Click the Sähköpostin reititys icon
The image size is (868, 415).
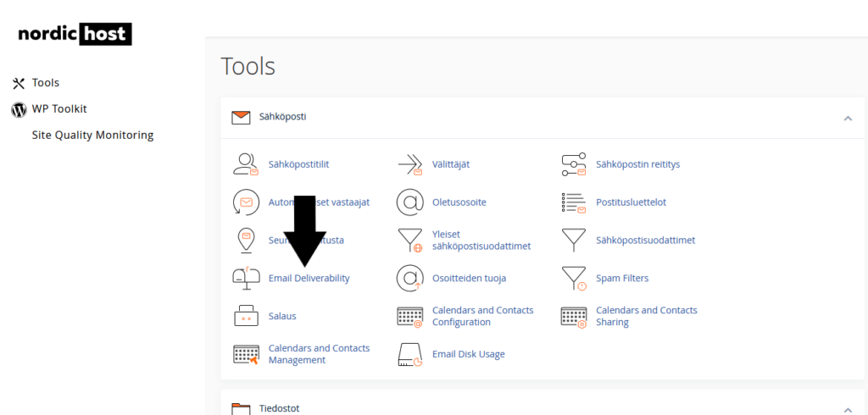574,163
